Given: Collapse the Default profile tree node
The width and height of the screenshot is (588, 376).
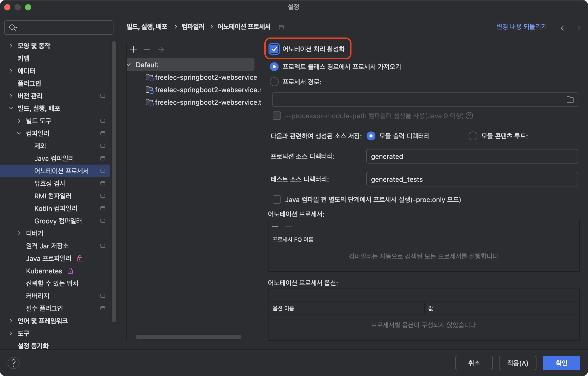Looking at the screenshot, I should [129, 65].
